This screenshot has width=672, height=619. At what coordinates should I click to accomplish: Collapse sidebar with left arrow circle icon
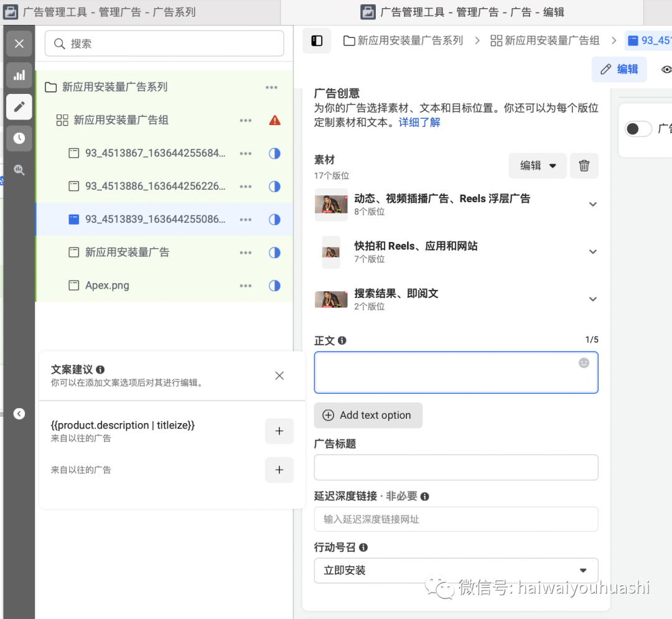[x=19, y=414]
